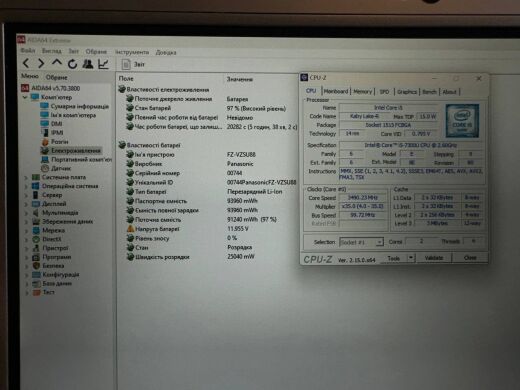Open the Tools dropdown arrow in CPU-Z
520x390 pixels.
pos(411,258)
